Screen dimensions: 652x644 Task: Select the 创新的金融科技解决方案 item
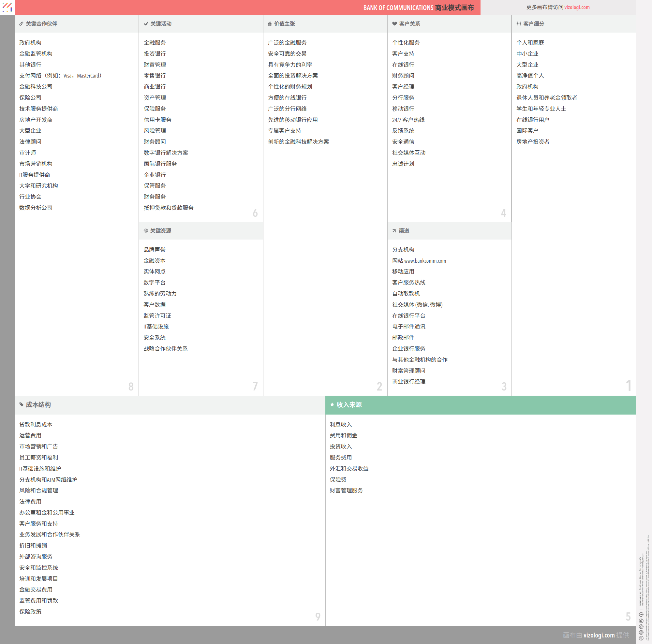[298, 142]
